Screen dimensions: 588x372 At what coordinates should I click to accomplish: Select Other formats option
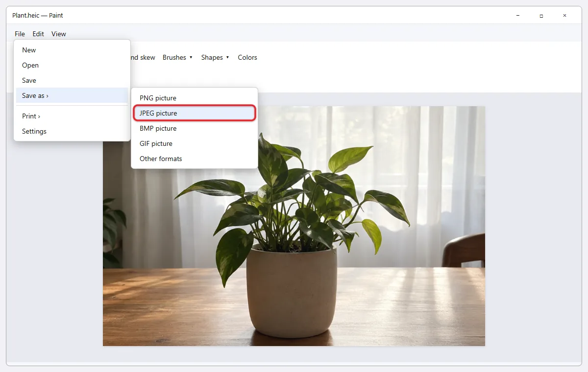[x=195, y=159]
